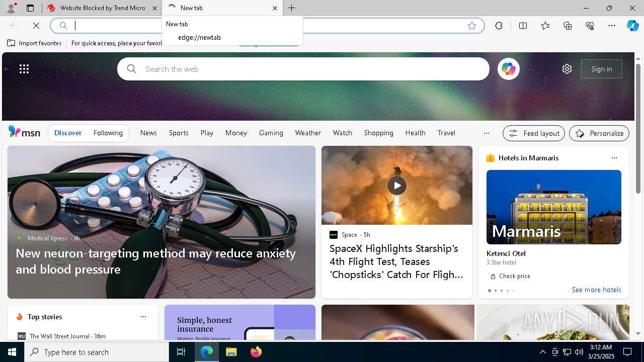Viewport: 644px width, 362px height.
Task: Click the Marmaris hotel thumbnail
Action: point(554,207)
